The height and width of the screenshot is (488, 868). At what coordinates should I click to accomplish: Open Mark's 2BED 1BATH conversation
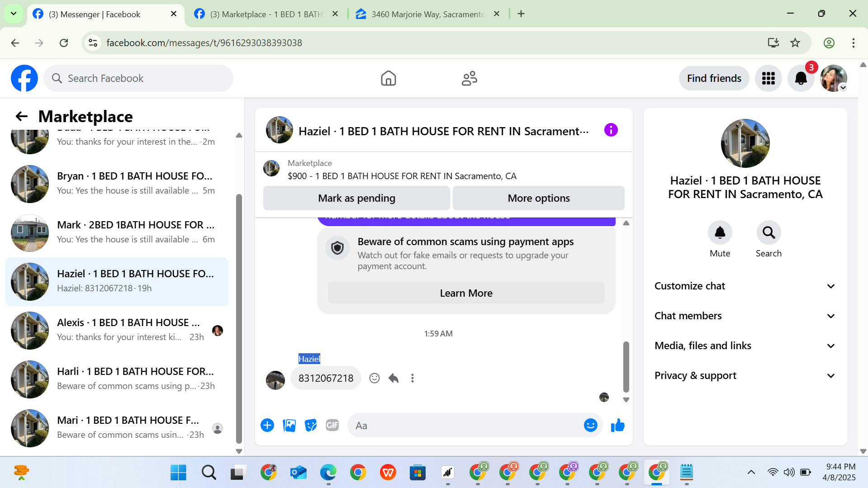click(x=117, y=232)
